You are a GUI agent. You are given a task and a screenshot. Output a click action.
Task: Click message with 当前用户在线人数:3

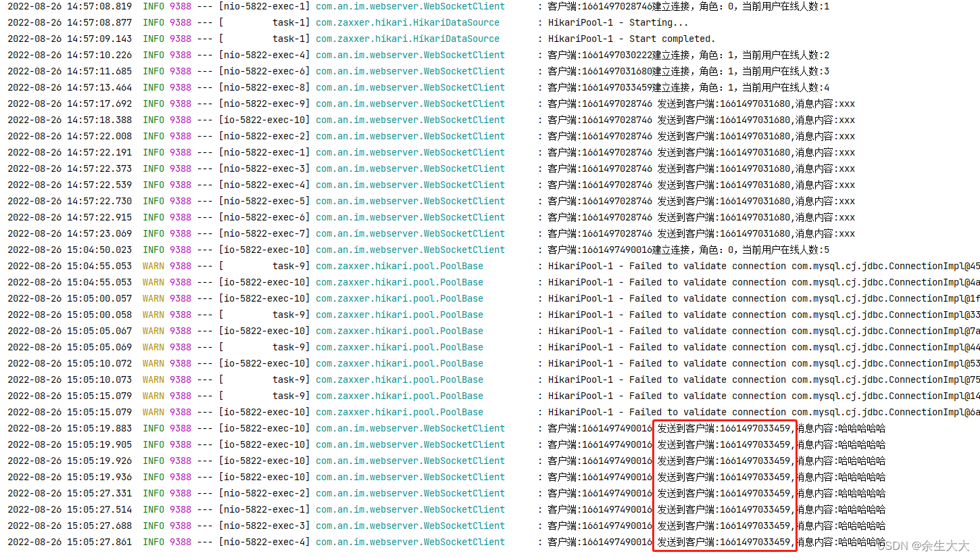point(688,71)
